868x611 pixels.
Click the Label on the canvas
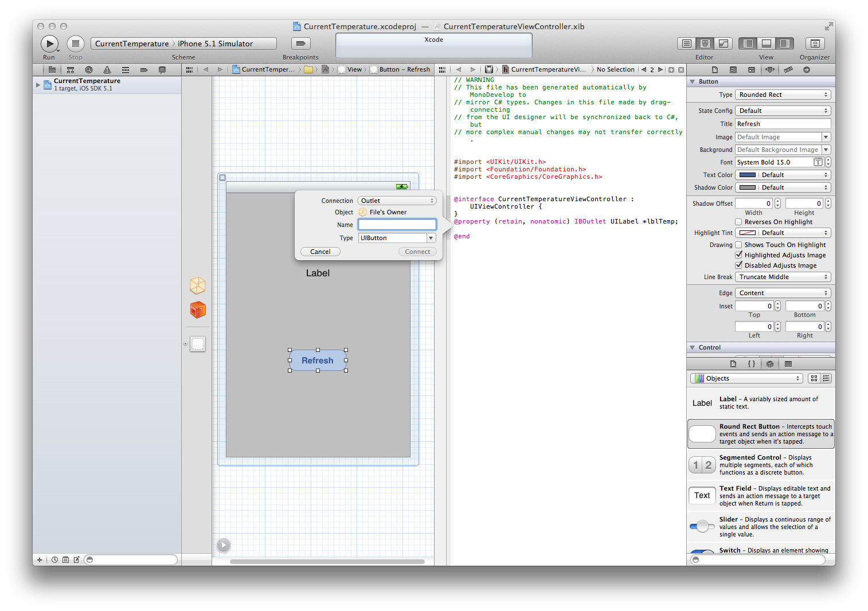pyautogui.click(x=318, y=273)
